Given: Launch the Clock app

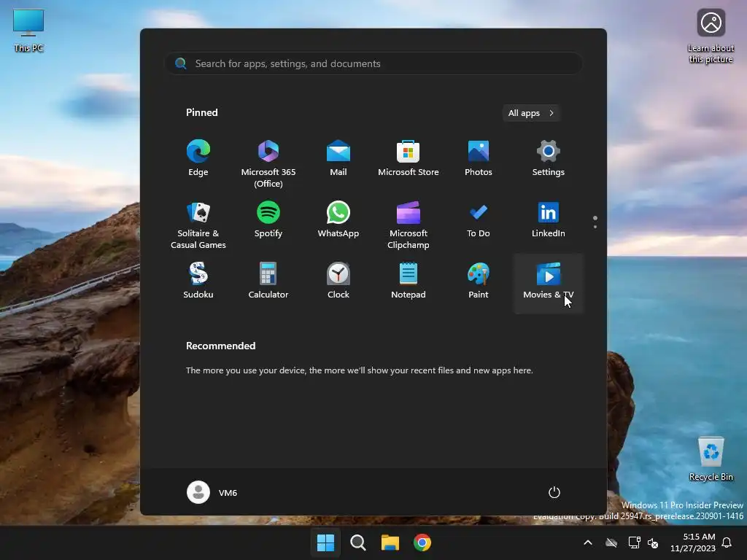Looking at the screenshot, I should tap(338, 281).
